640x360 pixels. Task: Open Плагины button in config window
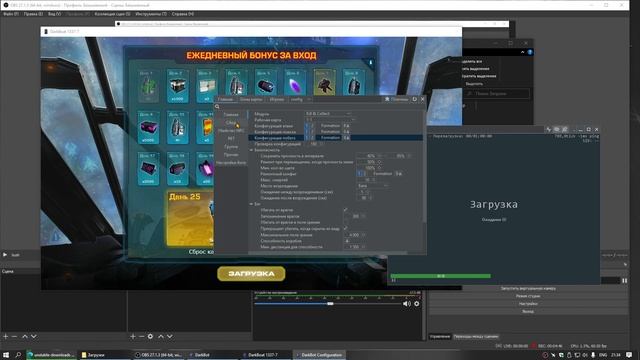pos(396,99)
